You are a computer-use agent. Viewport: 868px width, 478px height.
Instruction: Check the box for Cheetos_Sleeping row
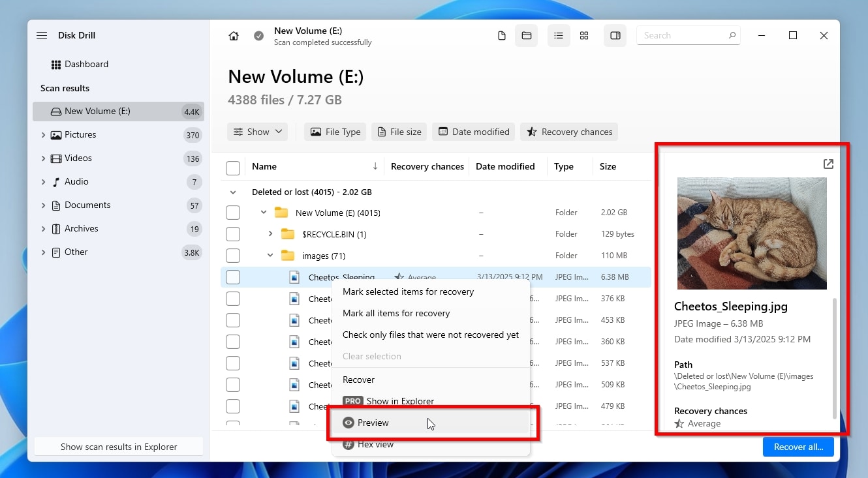point(233,276)
